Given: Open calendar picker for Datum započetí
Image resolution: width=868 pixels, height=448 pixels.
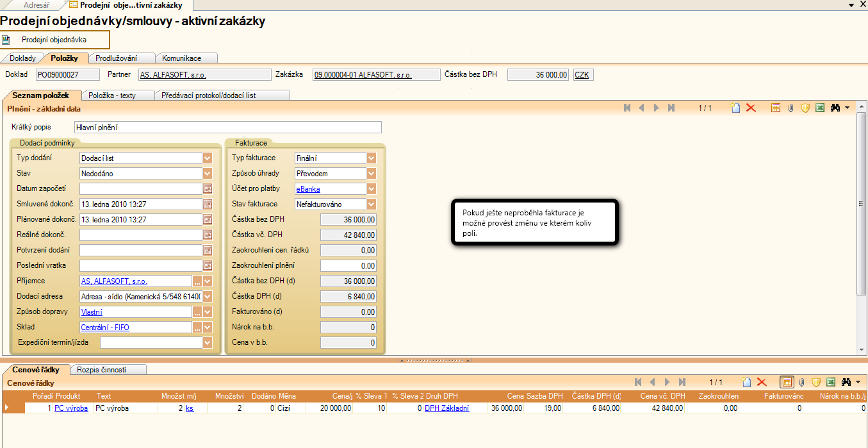Looking at the screenshot, I should click(x=208, y=188).
